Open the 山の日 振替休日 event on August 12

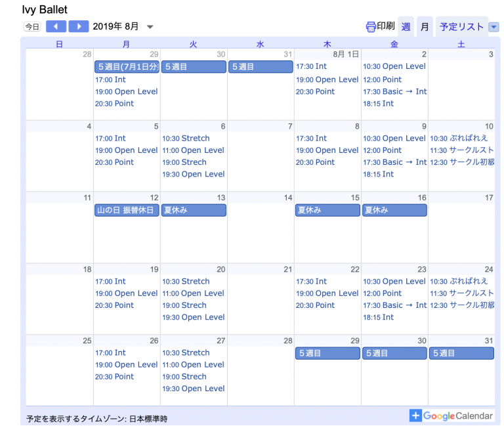[127, 210]
